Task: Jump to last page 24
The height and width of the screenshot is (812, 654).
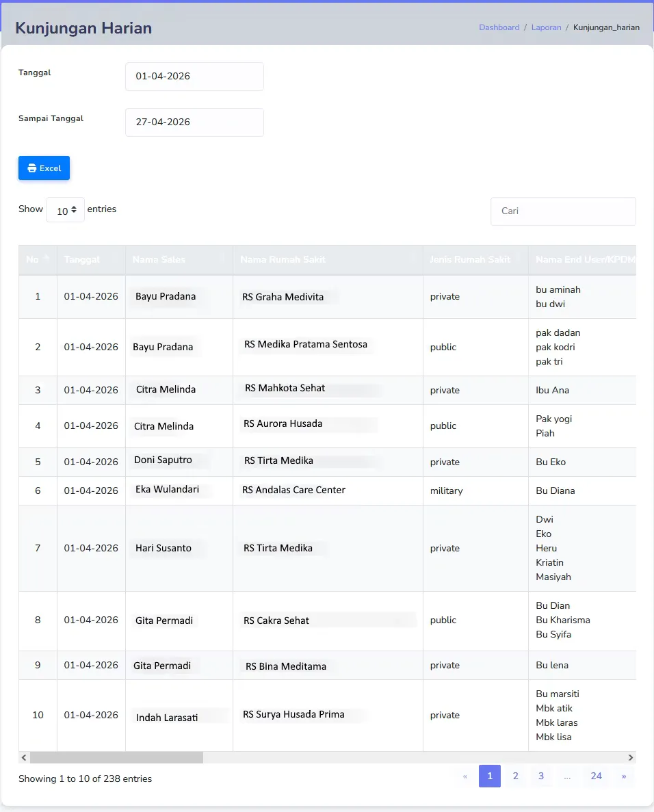Action: coord(597,776)
